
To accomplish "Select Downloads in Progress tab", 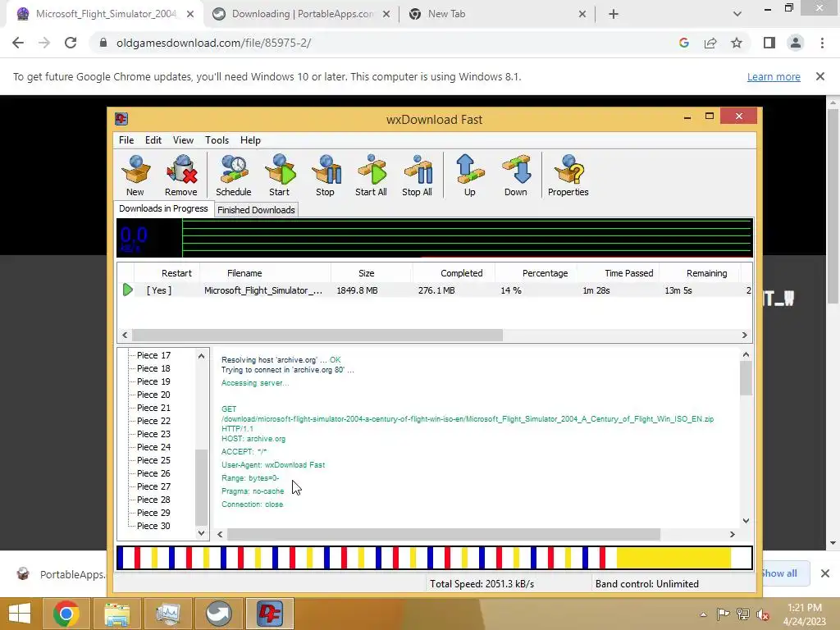I will tap(163, 208).
